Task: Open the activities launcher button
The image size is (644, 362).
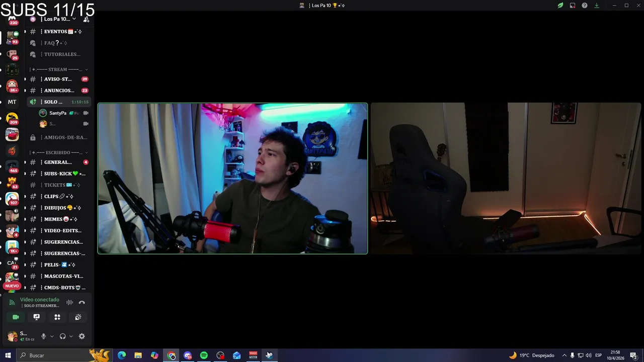Action: point(57,317)
